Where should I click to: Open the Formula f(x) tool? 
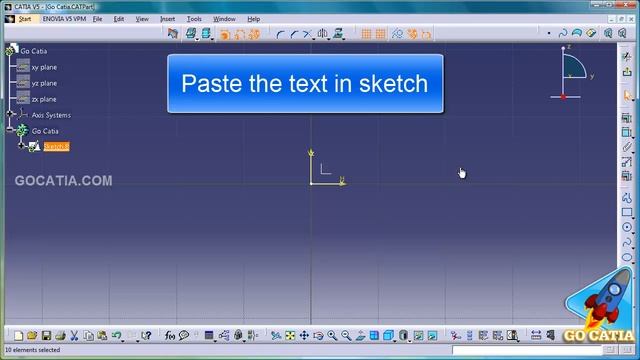point(169,336)
